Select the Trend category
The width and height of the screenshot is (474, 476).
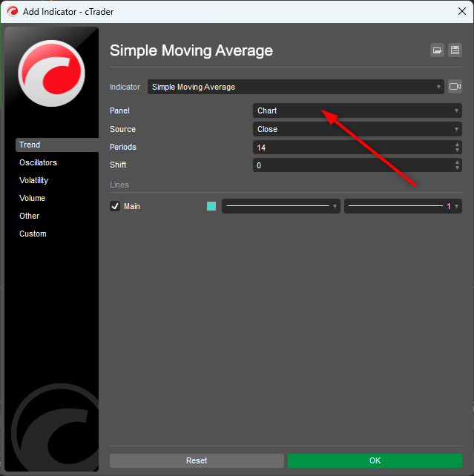coord(57,145)
